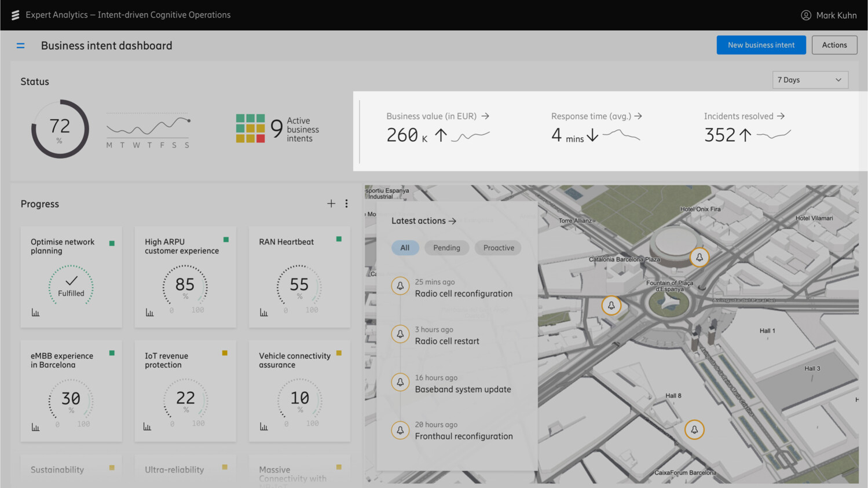Open the Progress panel three-dot menu

(346, 204)
